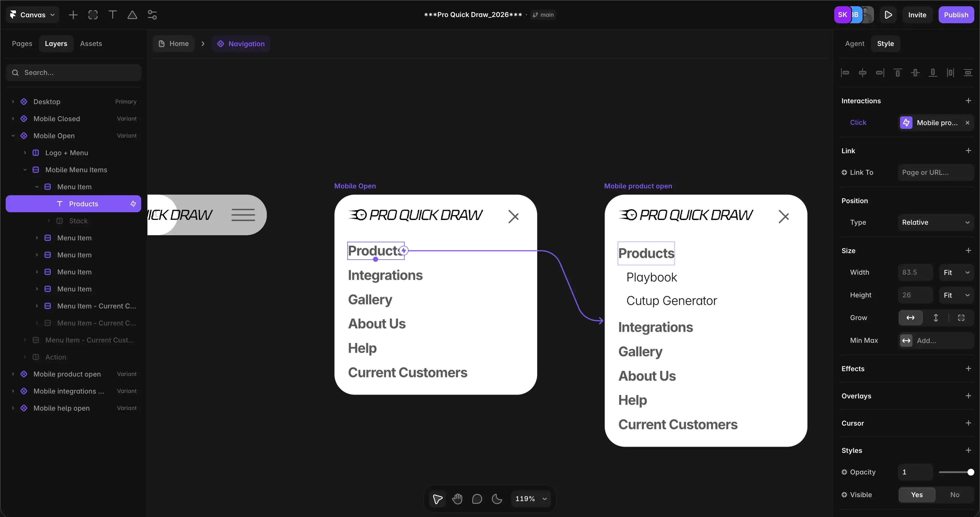The image size is (980, 517).
Task: Click the Preview play button
Action: (888, 15)
